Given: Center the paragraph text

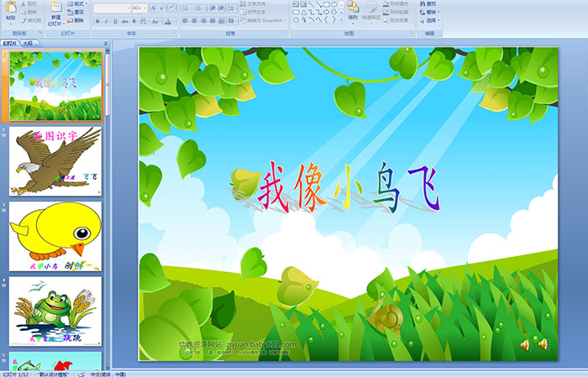Looking at the screenshot, I should click(x=194, y=21).
